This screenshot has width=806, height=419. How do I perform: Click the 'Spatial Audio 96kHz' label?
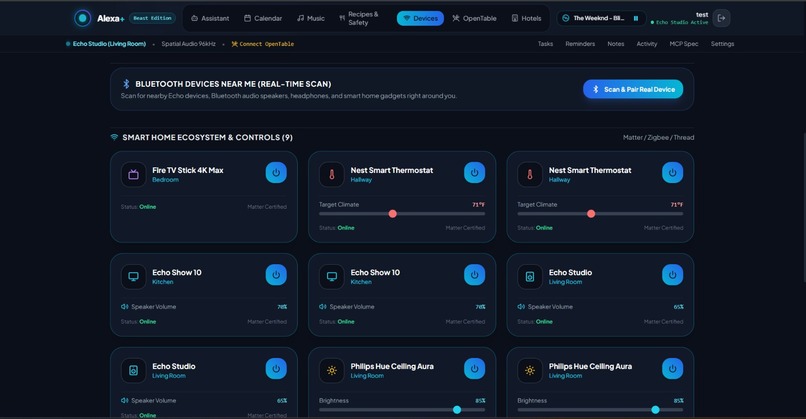point(189,44)
